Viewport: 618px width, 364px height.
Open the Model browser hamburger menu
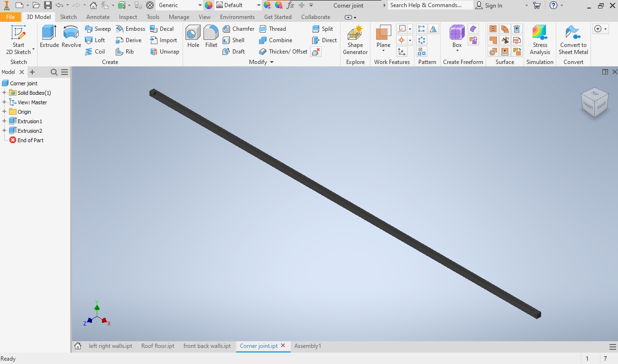pyautogui.click(x=65, y=72)
